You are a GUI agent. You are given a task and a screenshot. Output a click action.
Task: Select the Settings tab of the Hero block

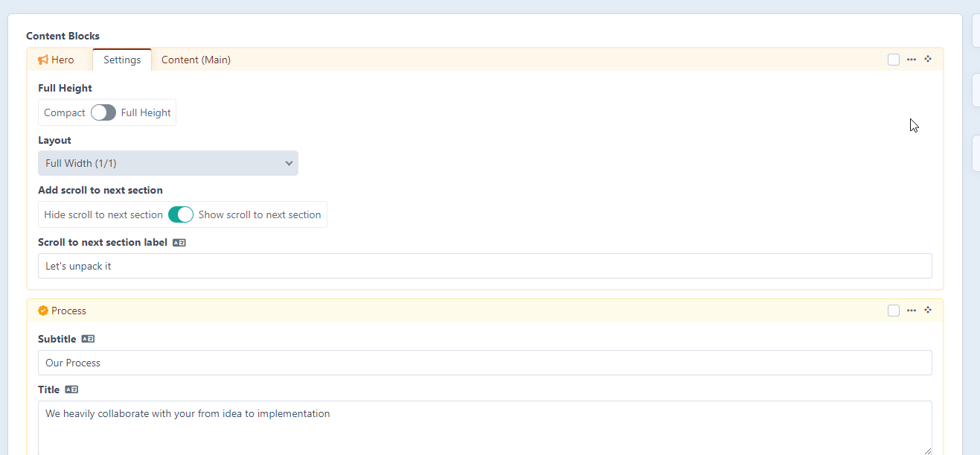(121, 60)
